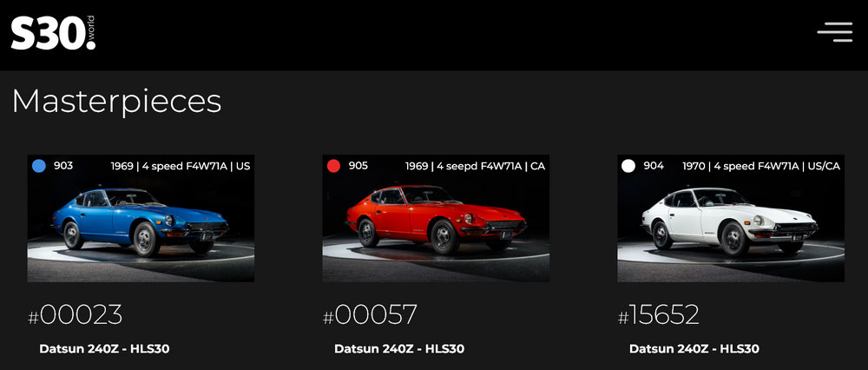Open car number #15652
The image size is (868, 370).
point(658,314)
